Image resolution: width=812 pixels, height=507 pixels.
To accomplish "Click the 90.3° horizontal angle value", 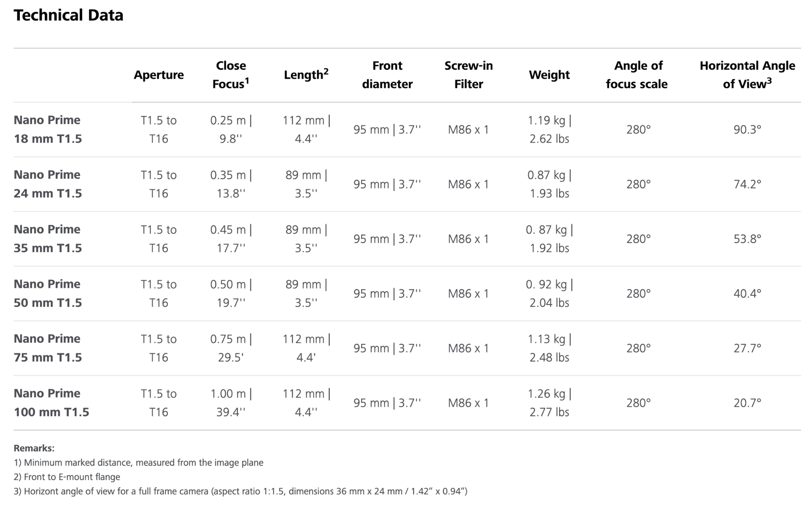I will [747, 129].
